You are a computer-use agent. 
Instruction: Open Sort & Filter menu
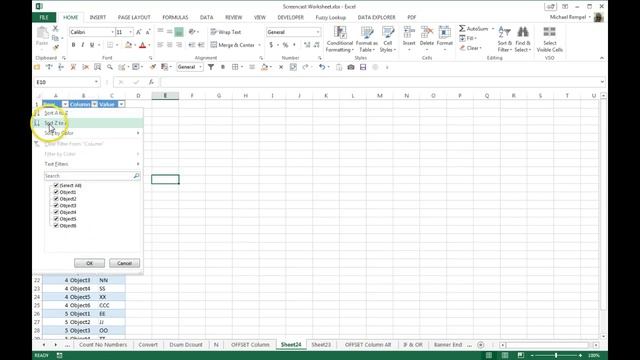pos(504,39)
